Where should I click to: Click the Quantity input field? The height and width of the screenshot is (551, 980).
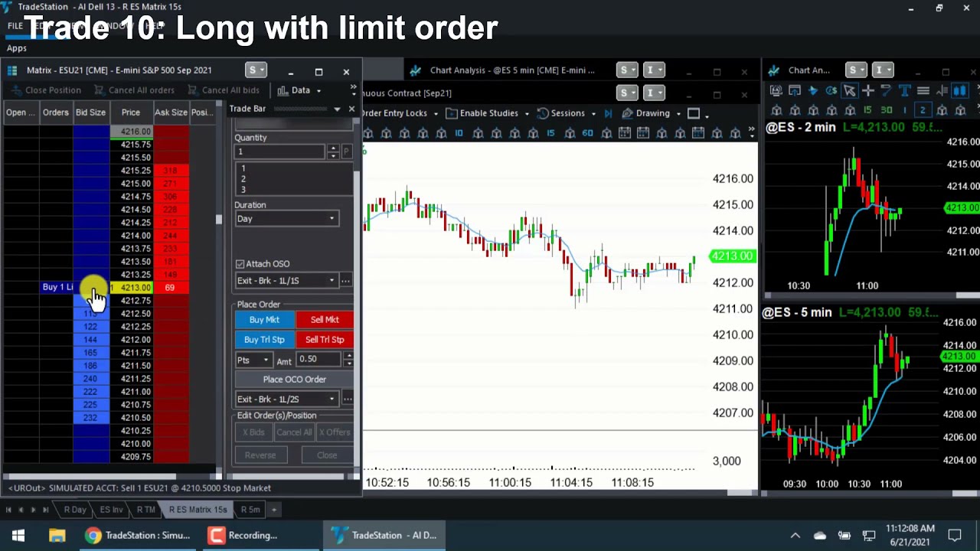(x=280, y=152)
